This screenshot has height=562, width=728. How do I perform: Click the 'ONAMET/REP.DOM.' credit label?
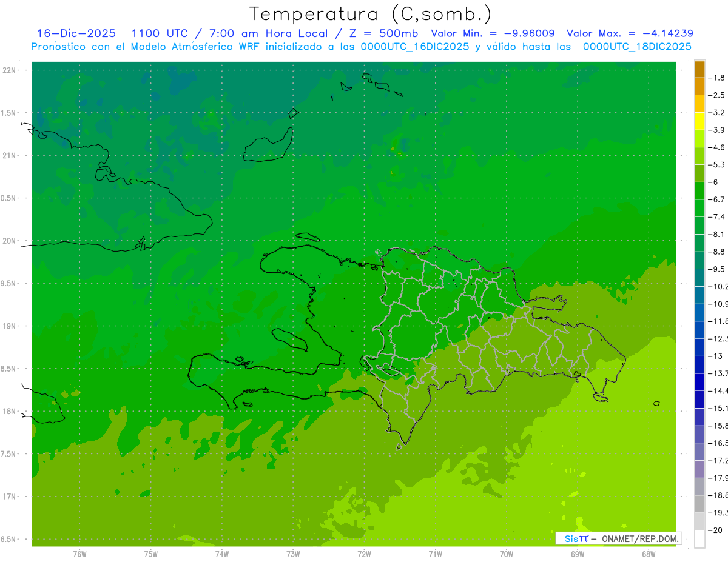click(x=640, y=539)
